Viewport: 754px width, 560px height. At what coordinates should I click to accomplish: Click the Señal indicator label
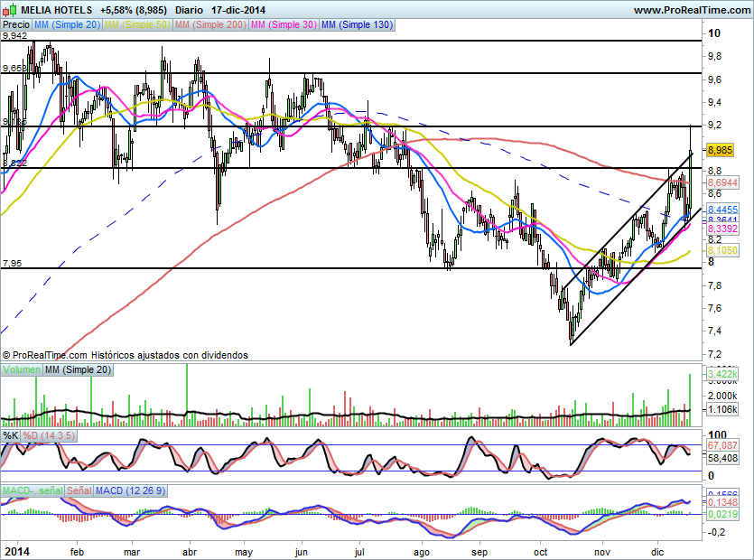coord(79,490)
